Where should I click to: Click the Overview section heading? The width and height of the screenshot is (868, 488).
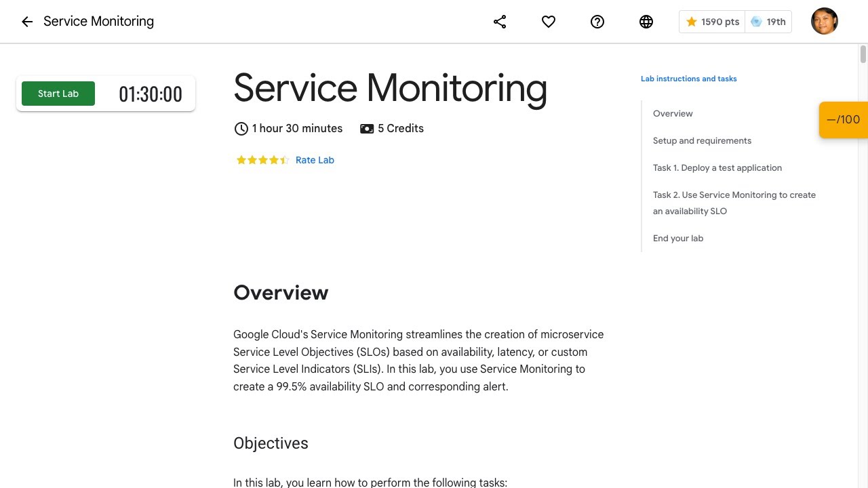point(281,293)
